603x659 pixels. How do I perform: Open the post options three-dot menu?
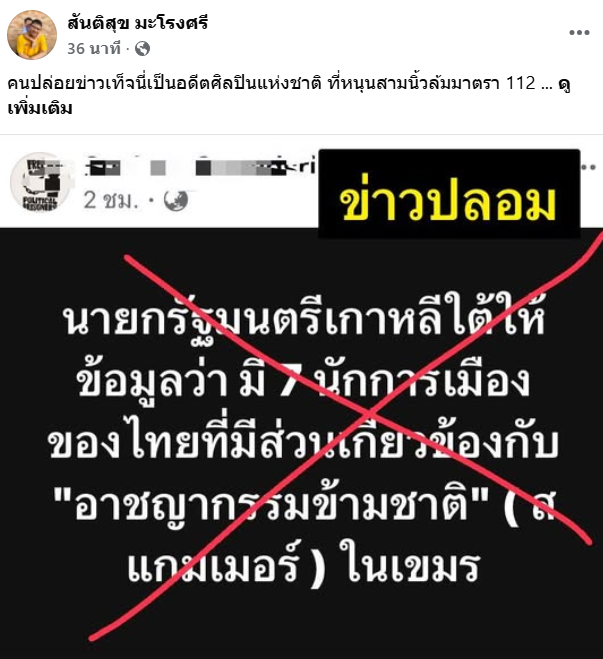pos(579,32)
